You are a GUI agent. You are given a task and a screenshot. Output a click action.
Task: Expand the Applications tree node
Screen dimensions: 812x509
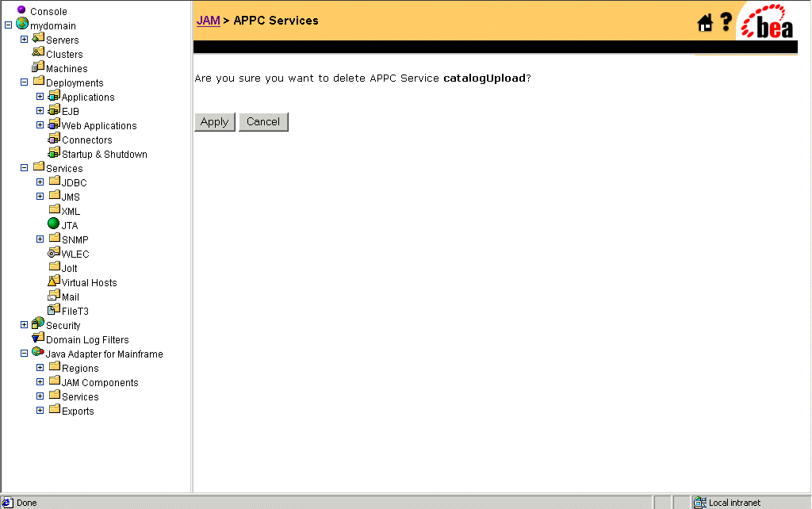tap(40, 96)
